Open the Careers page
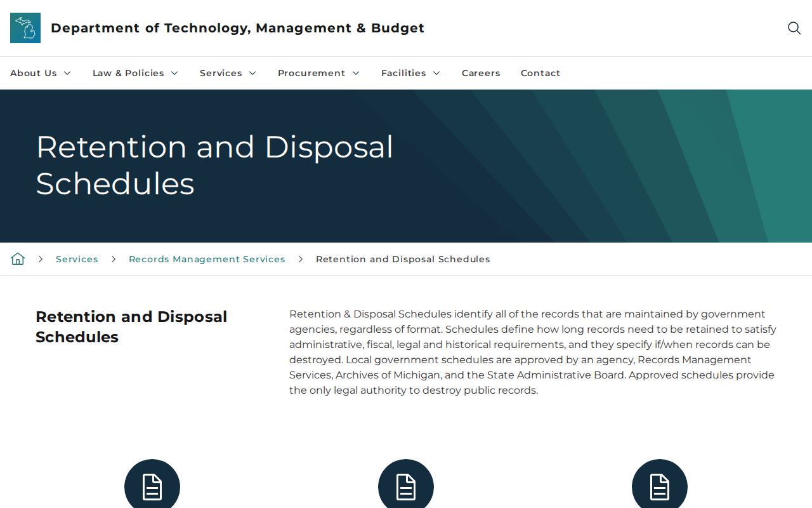812x508 pixels. (481, 73)
